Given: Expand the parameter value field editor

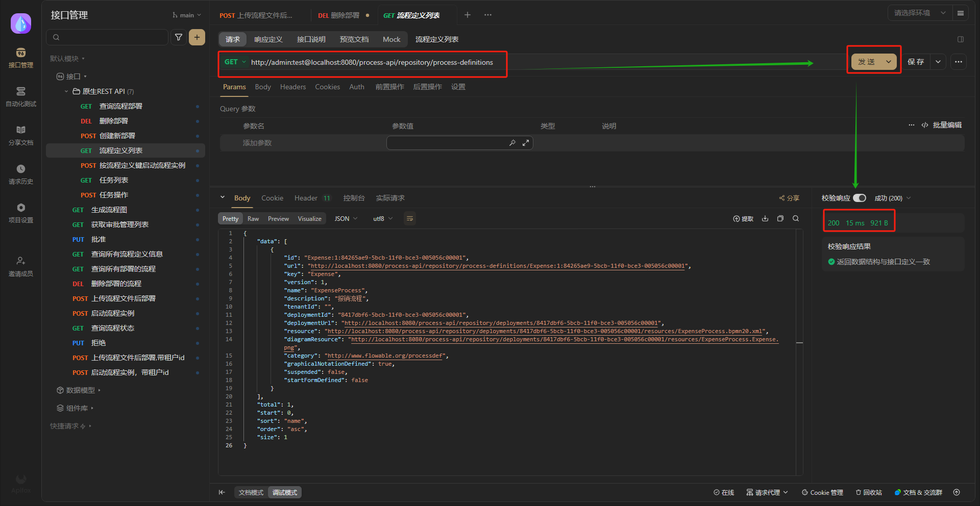Looking at the screenshot, I should point(526,143).
